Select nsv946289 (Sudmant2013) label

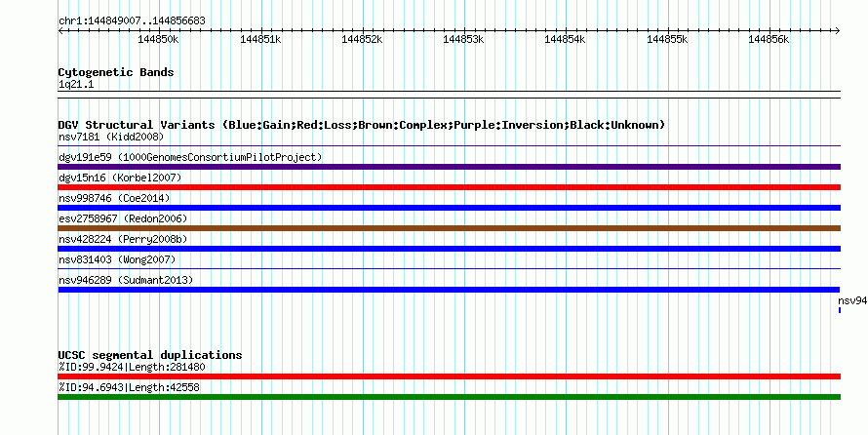coord(126,280)
